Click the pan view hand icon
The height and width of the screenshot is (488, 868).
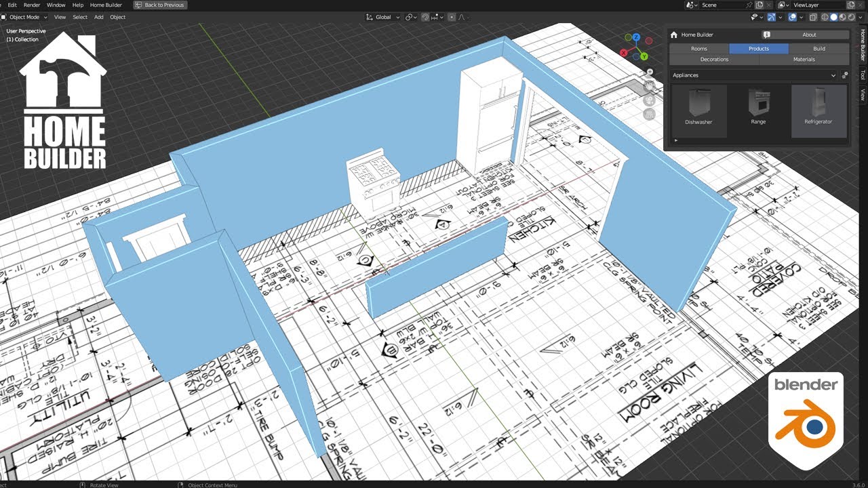click(650, 85)
